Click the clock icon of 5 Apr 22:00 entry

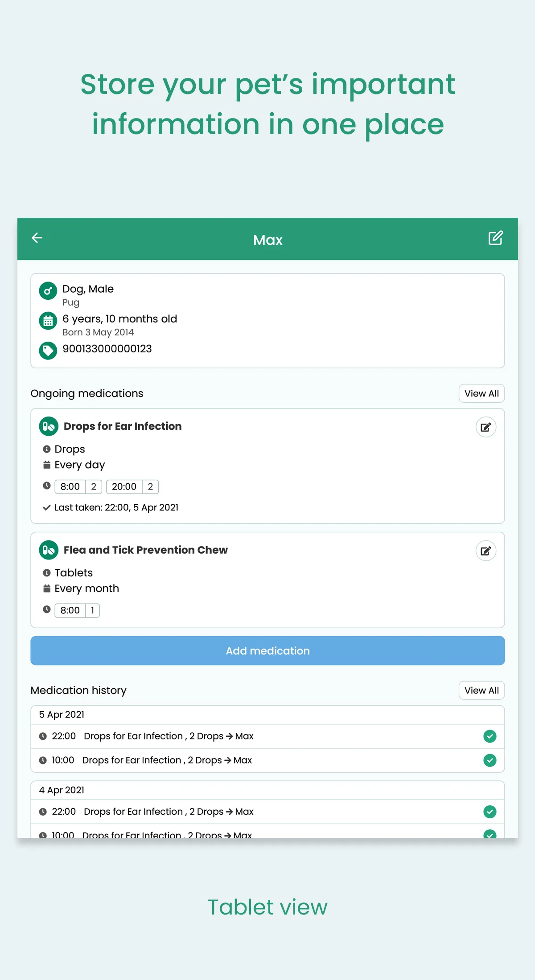tap(43, 736)
